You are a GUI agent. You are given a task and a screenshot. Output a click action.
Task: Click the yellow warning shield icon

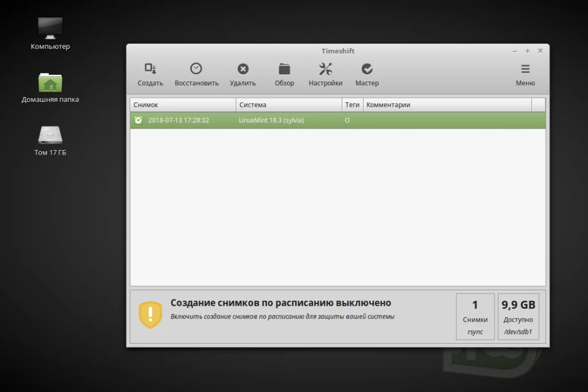[150, 314]
